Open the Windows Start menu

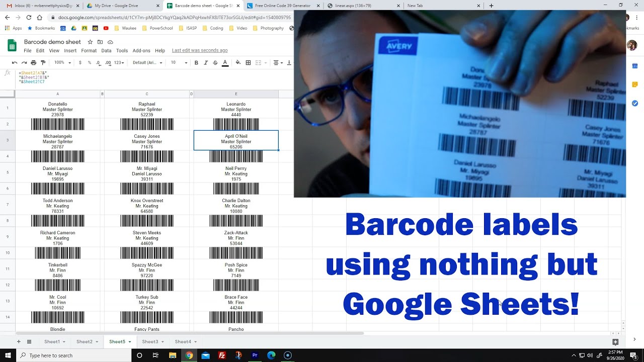pos(8,355)
